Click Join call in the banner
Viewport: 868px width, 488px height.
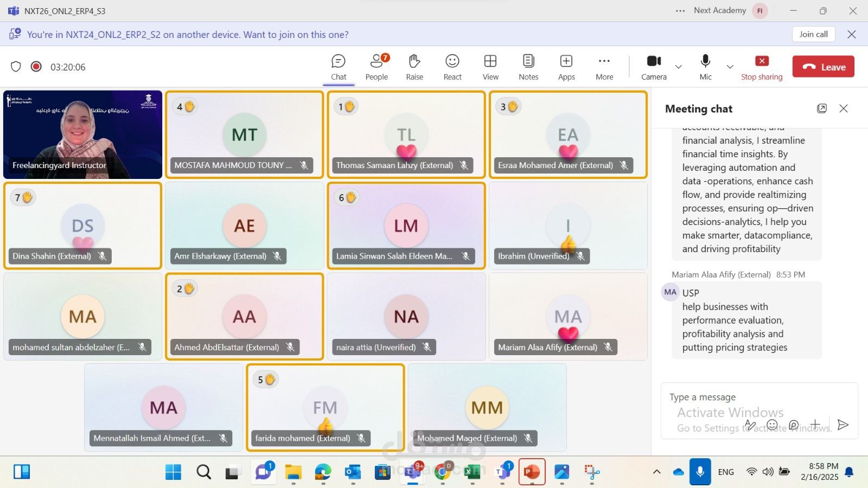[x=813, y=34]
